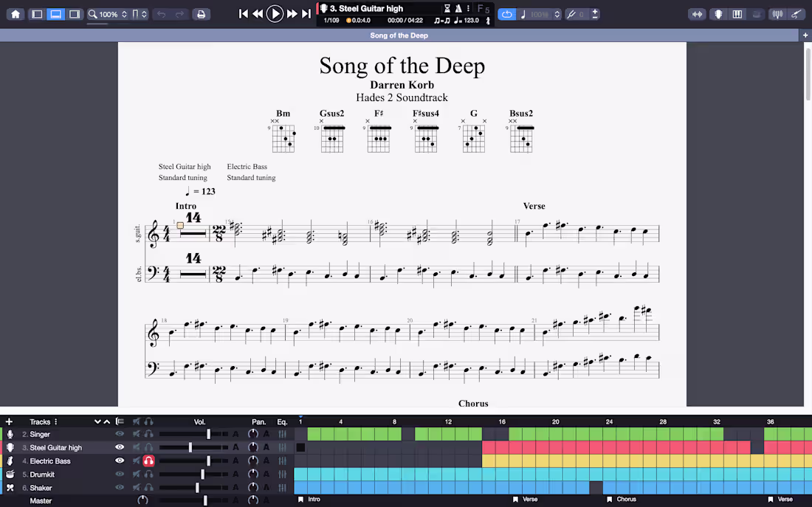This screenshot has width=812, height=507.
Task: Add a new file tab with plus
Action: coord(805,35)
